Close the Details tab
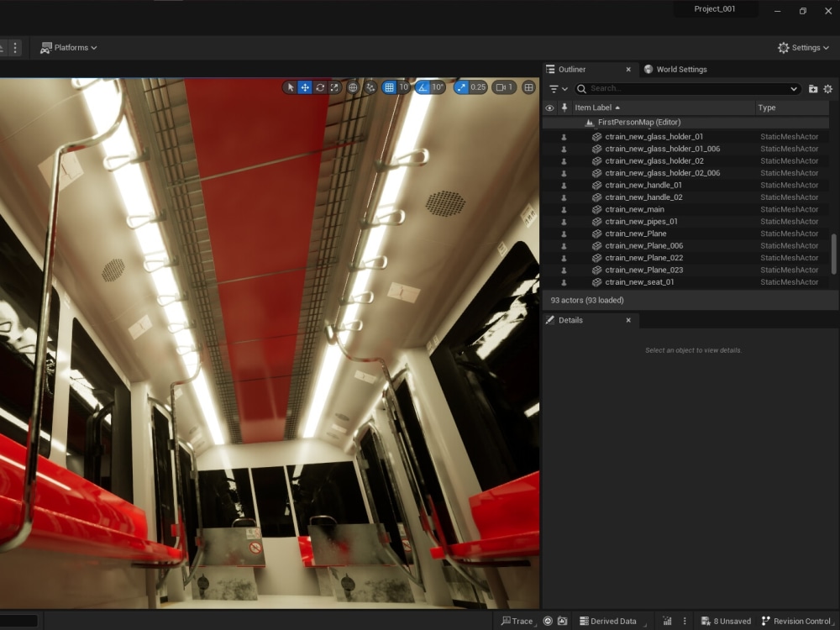 coord(628,320)
